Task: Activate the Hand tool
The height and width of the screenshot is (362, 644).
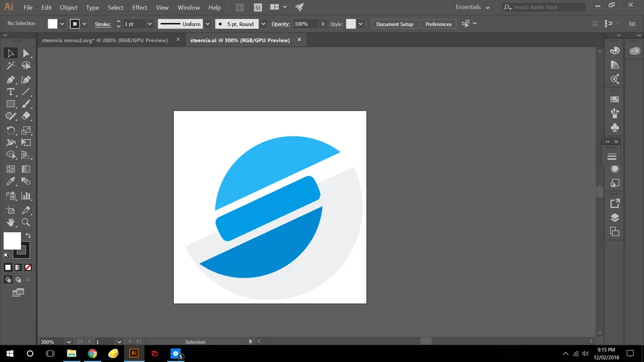Action: pos(11,222)
